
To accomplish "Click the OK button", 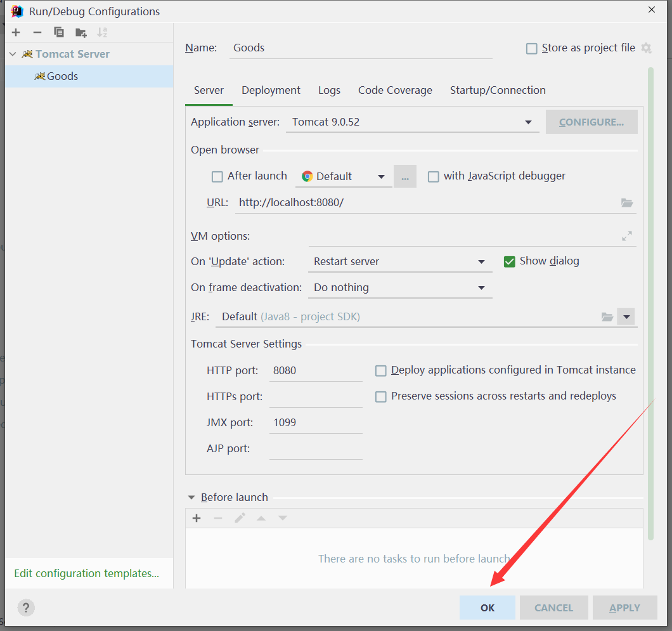I will coord(488,608).
